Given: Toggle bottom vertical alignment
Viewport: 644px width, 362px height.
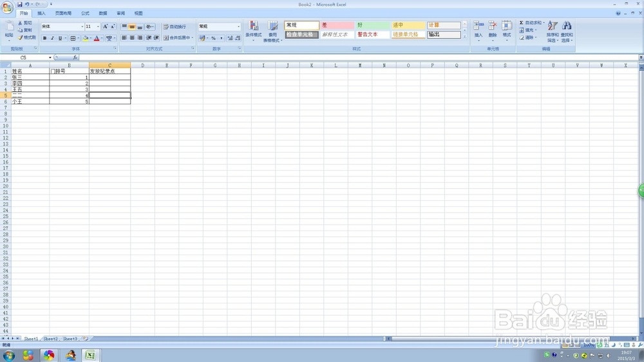Looking at the screenshot, I should (x=140, y=26).
